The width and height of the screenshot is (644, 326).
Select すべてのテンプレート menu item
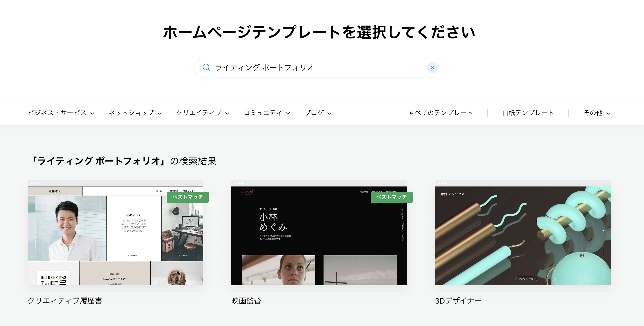coord(441,113)
